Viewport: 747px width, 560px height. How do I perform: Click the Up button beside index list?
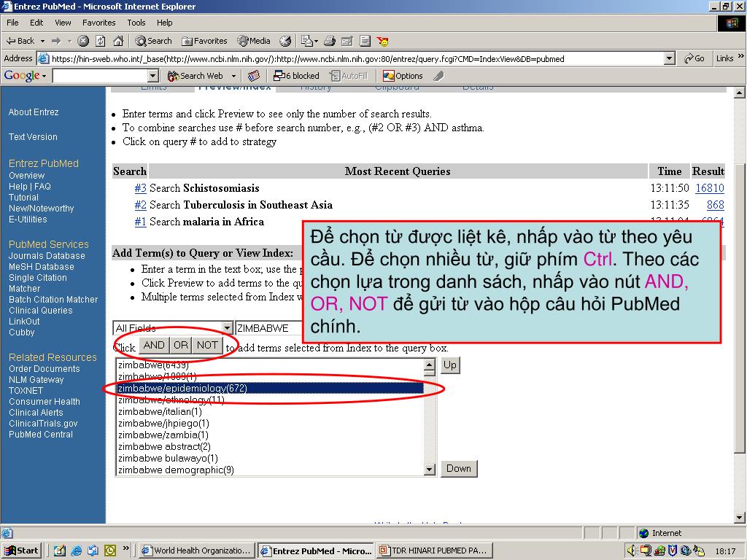[450, 365]
